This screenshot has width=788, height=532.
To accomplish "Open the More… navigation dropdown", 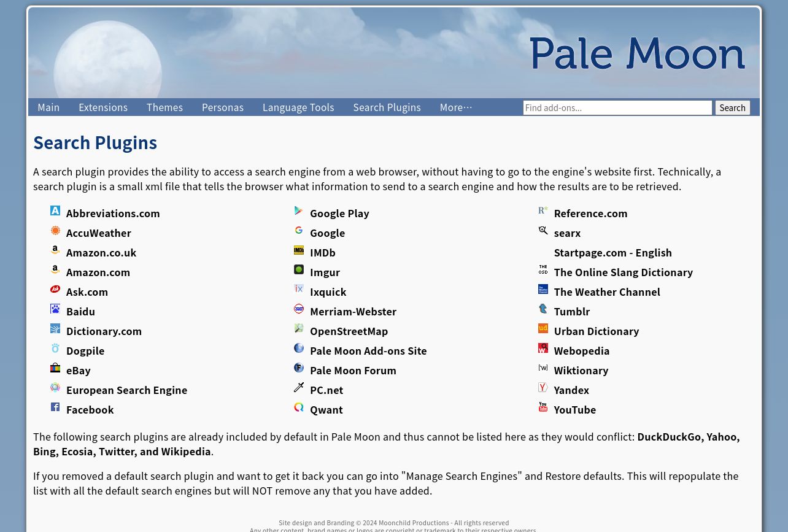I will point(456,107).
